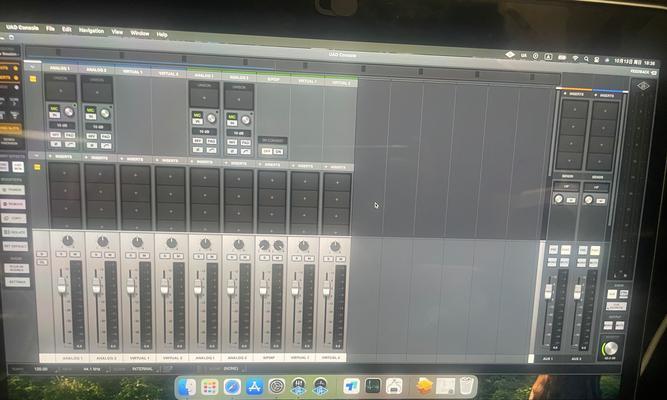Open Safari from the Dock
This screenshot has width=667, height=400.
(x=232, y=387)
